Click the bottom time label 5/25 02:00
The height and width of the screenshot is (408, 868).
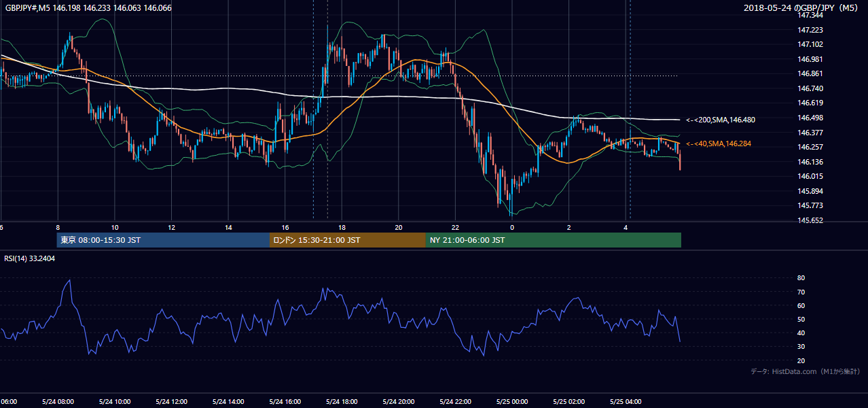(568, 401)
